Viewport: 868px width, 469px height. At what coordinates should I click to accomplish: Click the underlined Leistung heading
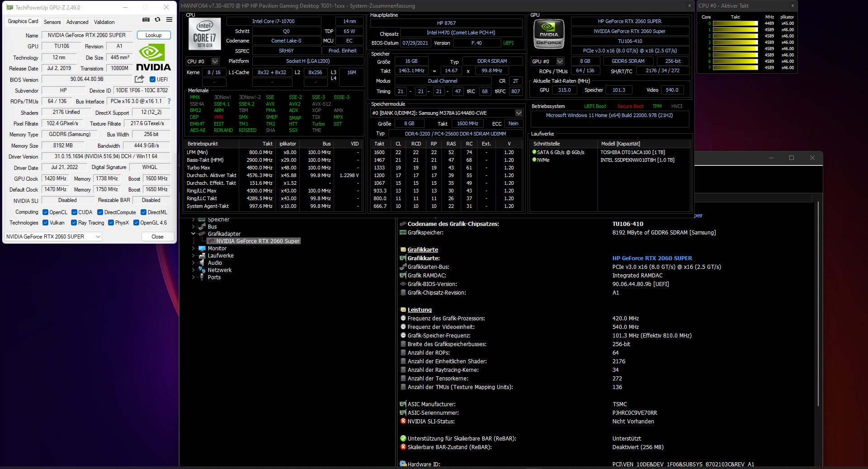(420, 310)
